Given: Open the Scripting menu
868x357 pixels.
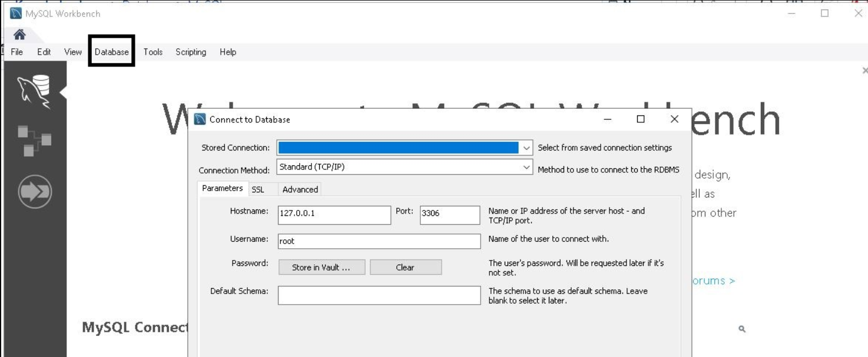Looking at the screenshot, I should point(191,52).
